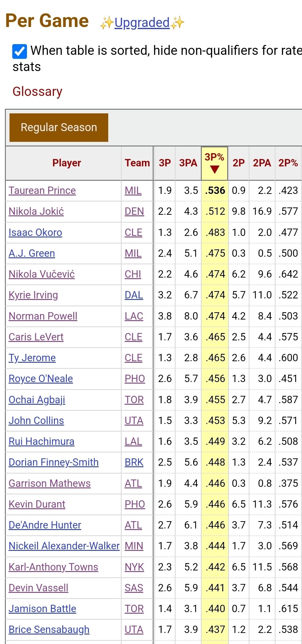Sort table by Player column
The image size is (302, 644).
[x=67, y=163]
